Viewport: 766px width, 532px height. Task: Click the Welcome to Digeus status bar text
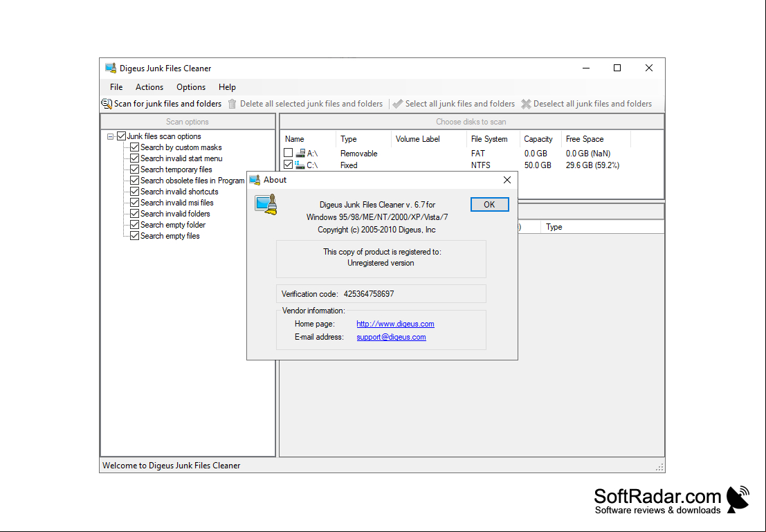point(172,466)
